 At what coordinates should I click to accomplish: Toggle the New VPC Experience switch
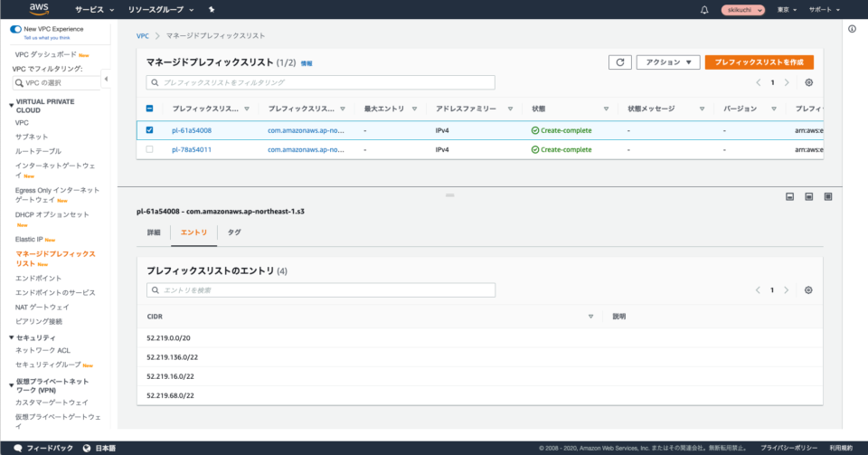(x=16, y=29)
